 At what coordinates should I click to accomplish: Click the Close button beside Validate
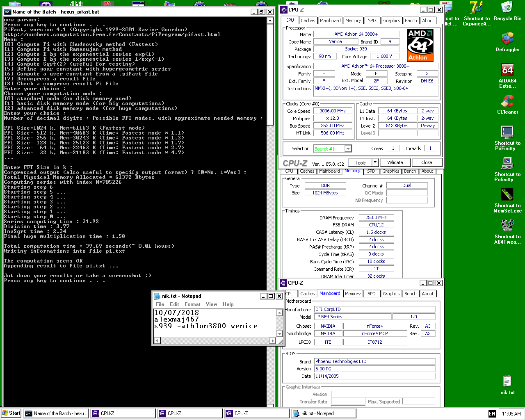(x=427, y=162)
